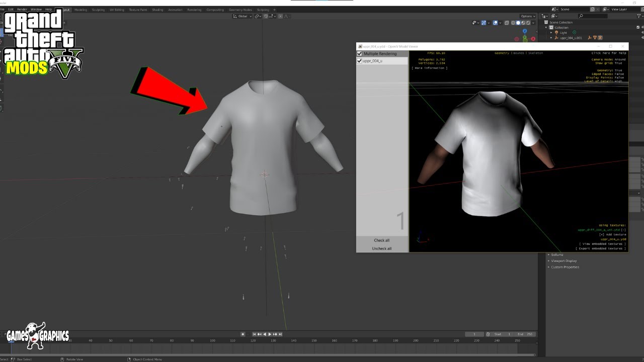The width and height of the screenshot is (644, 362).
Task: Click More information in OpenIV viewer
Action: [x=429, y=68]
